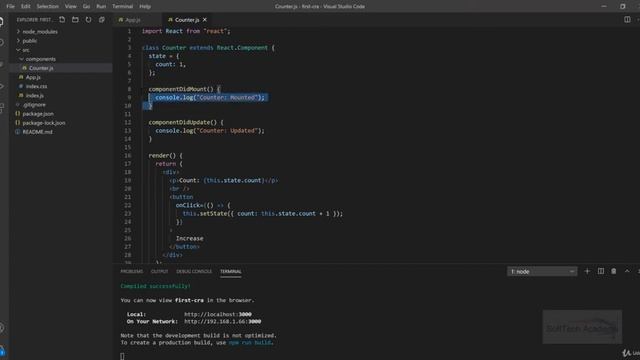Screen dimensions: 640x360
Task: Open the Go menu
Action: pyautogui.click(x=86, y=6)
